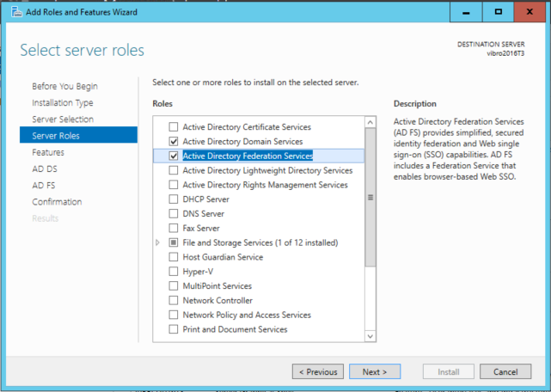Check the Network Controller role
Viewport: 551px width, 392px height.
[x=174, y=300]
